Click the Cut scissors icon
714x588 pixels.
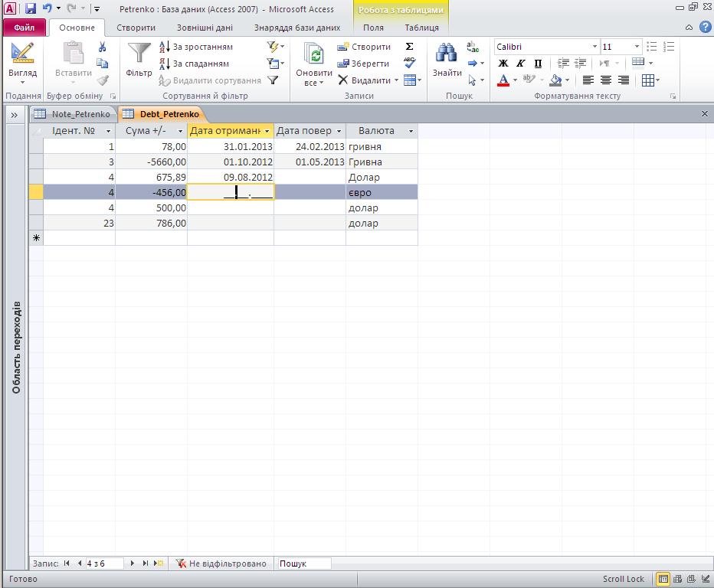point(103,47)
